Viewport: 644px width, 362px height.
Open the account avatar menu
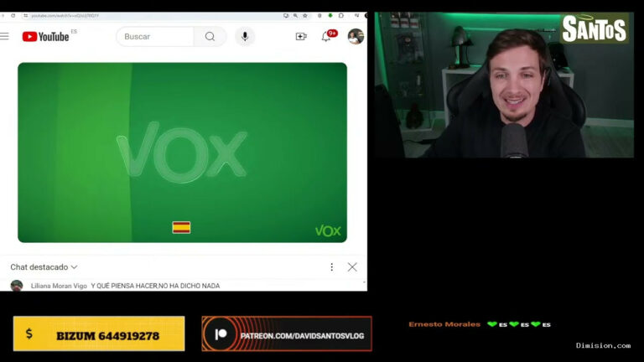[356, 37]
